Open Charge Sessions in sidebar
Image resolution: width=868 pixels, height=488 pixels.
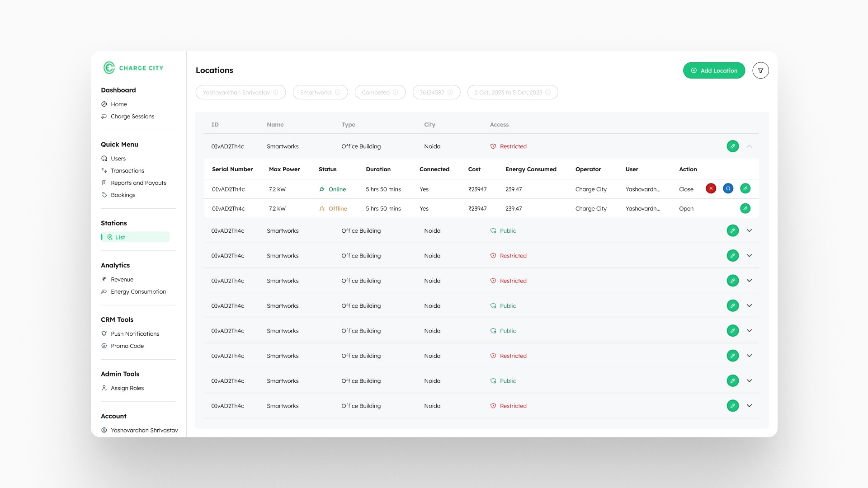[132, 117]
